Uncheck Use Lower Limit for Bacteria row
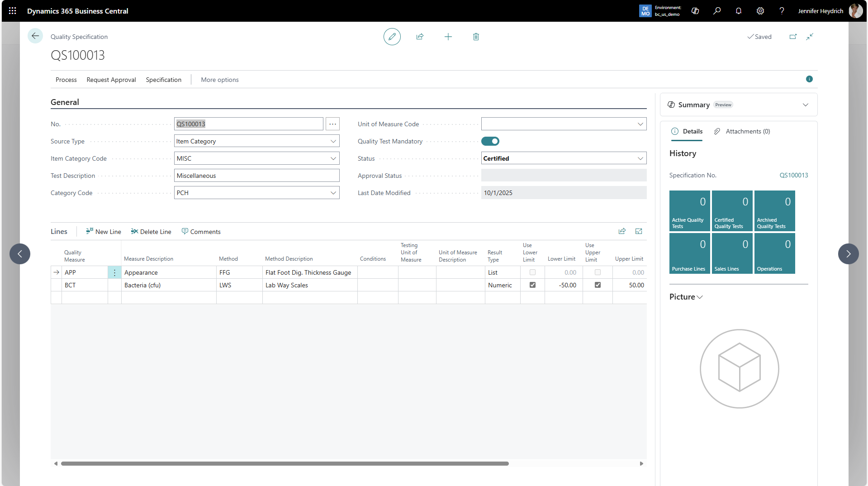This screenshot has width=868, height=486. click(532, 285)
